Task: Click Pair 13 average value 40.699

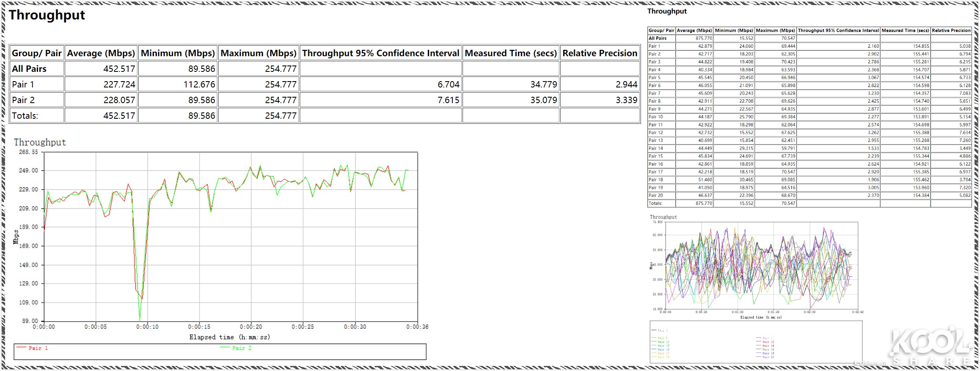Action: (705, 141)
